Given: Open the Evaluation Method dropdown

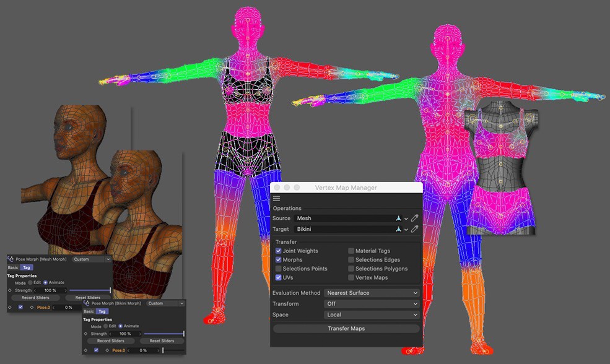Looking at the screenshot, I should (x=372, y=293).
